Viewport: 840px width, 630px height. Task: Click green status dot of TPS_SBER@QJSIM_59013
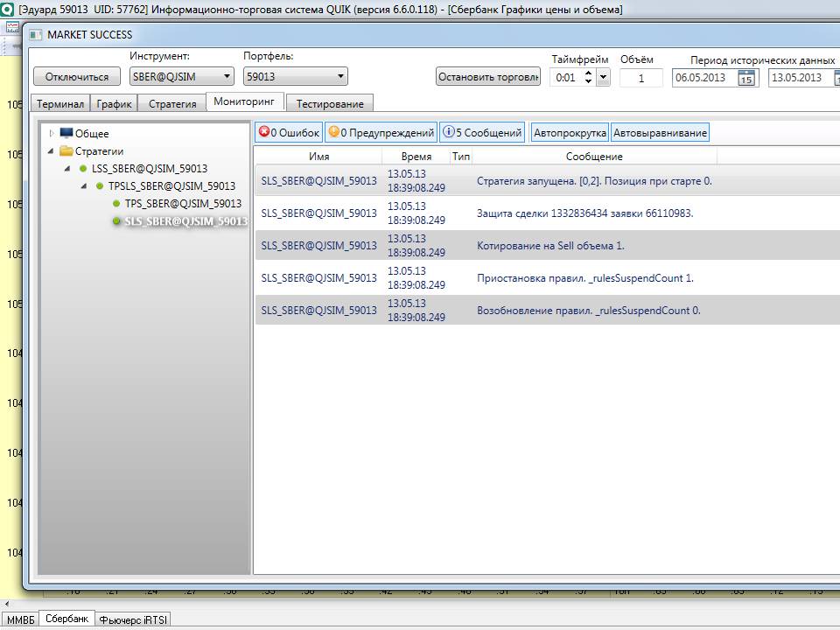point(116,204)
